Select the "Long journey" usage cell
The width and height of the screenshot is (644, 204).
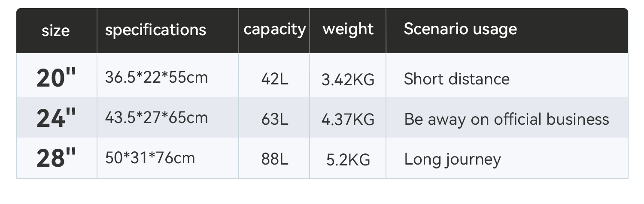(452, 159)
